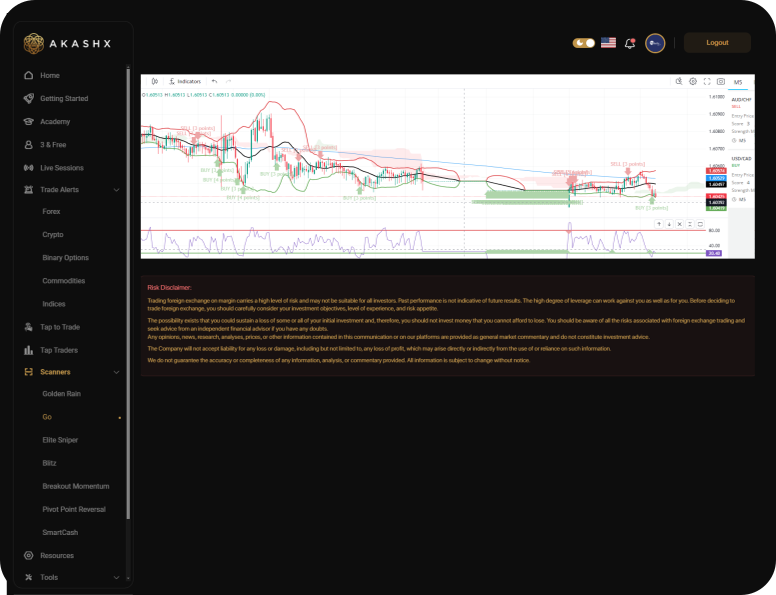Click the Logout button

717,43
